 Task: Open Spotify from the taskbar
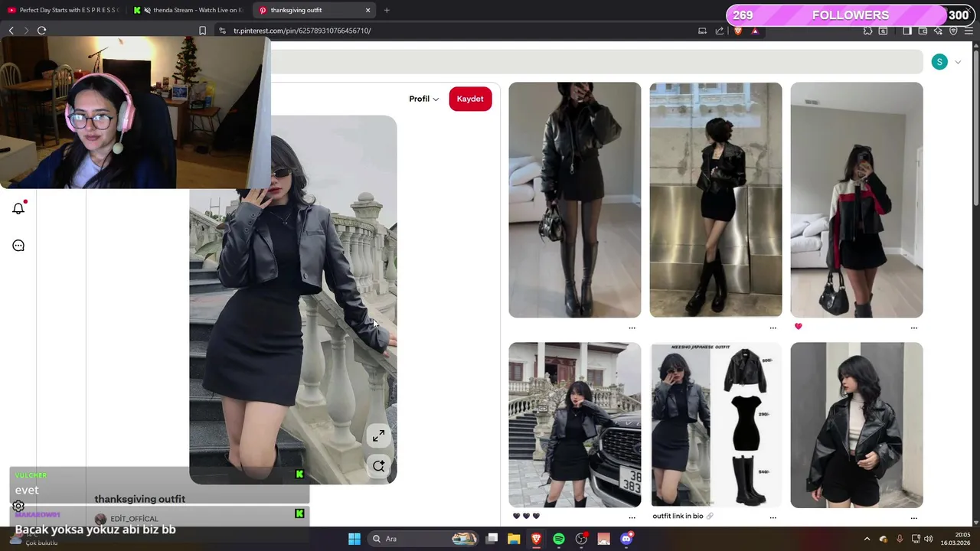[x=559, y=539]
